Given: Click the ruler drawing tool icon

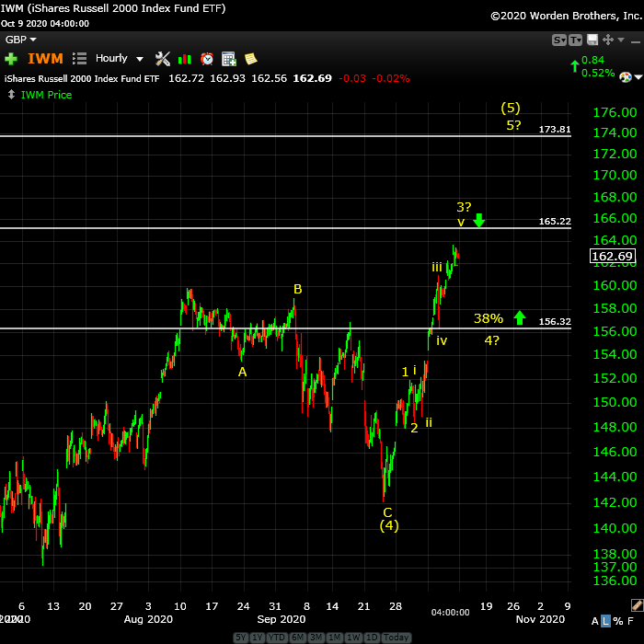Looking at the screenshot, I should 637,604.
